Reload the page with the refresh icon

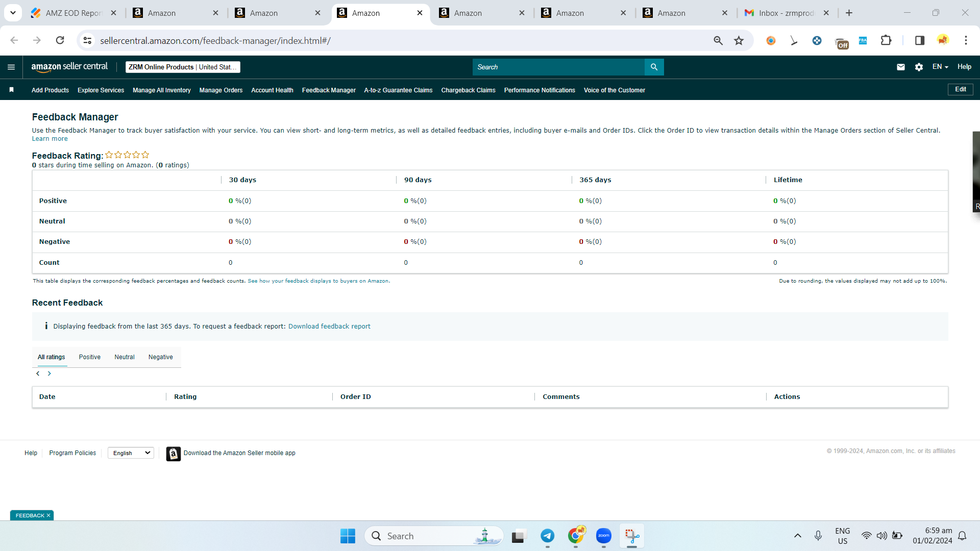click(60, 40)
